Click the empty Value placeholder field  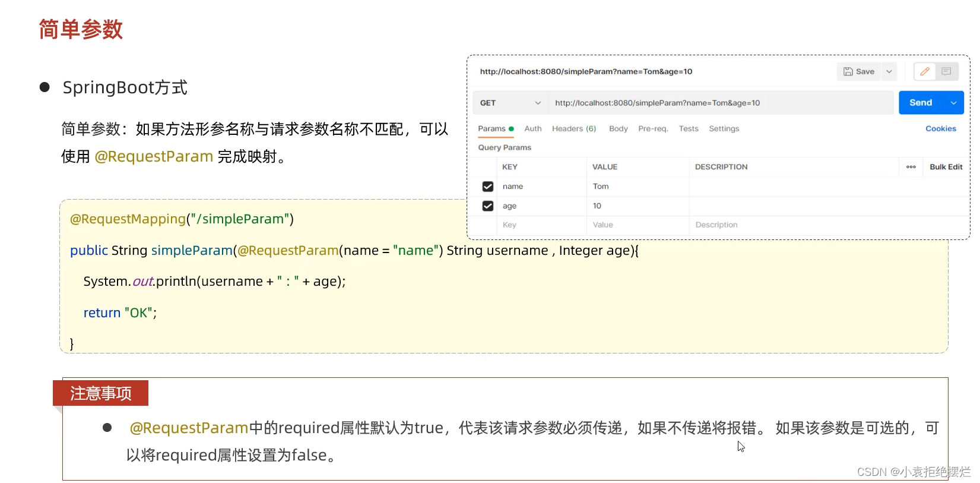638,225
